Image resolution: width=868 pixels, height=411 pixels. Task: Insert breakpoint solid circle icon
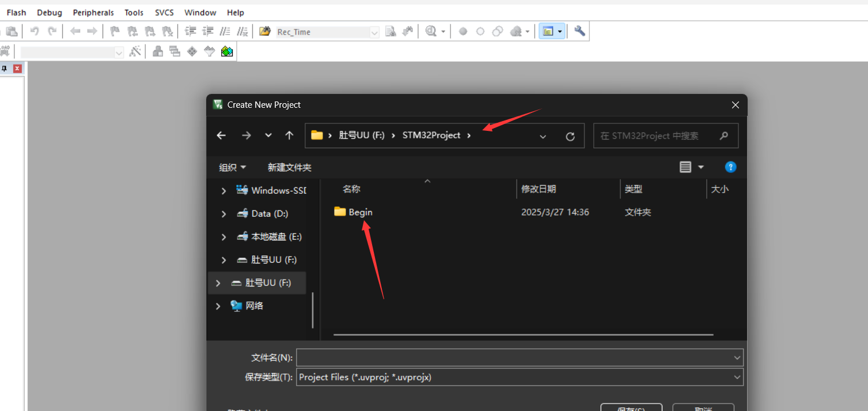pyautogui.click(x=463, y=31)
